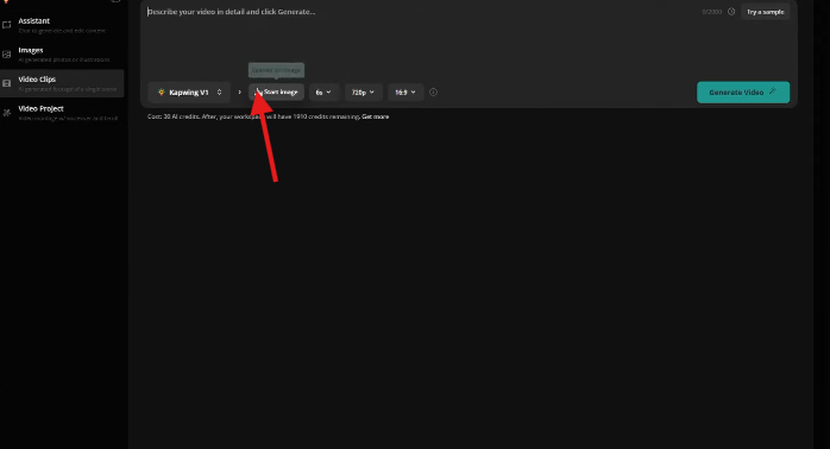This screenshot has width=830, height=449.
Task: Open the 6s duration dropdown
Action: (323, 92)
